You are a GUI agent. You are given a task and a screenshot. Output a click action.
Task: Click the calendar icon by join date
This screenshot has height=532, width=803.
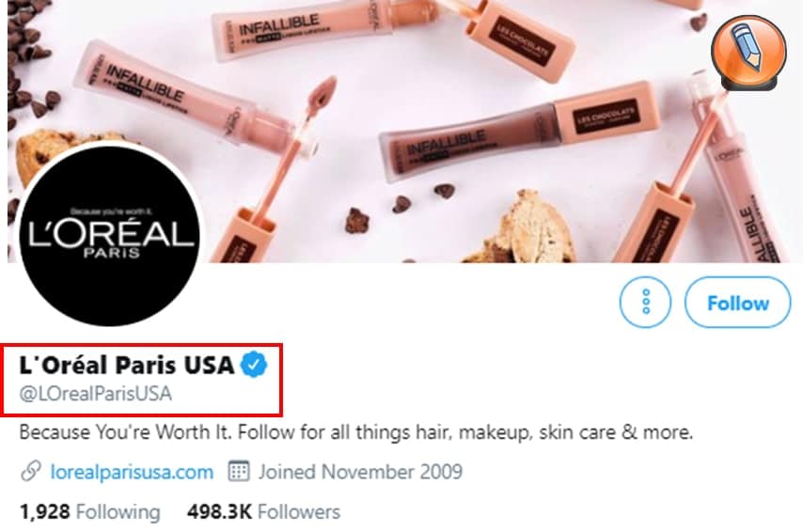[x=239, y=471]
